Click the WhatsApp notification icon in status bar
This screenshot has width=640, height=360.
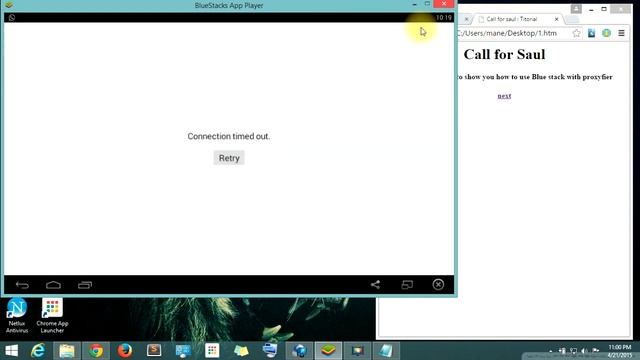[12, 18]
